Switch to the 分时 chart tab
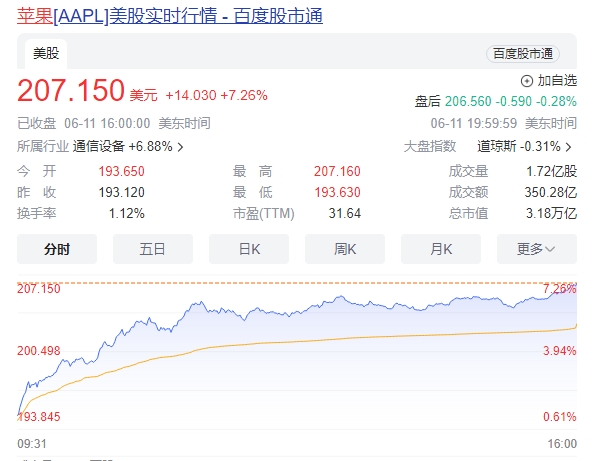Viewport: 596px width, 461px height. click(x=57, y=249)
